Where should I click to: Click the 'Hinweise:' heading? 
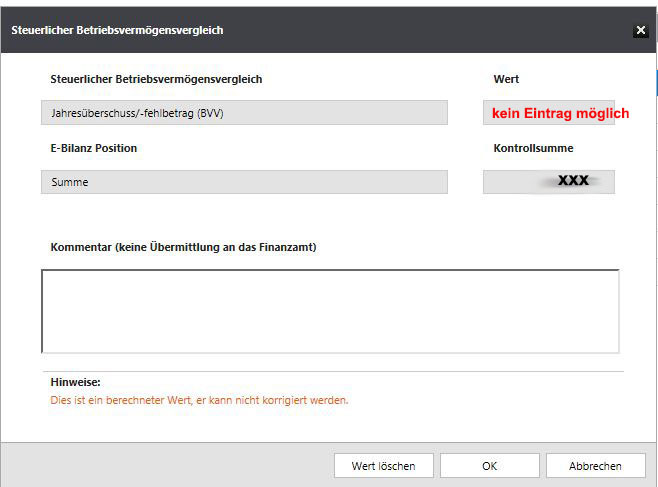(76, 382)
